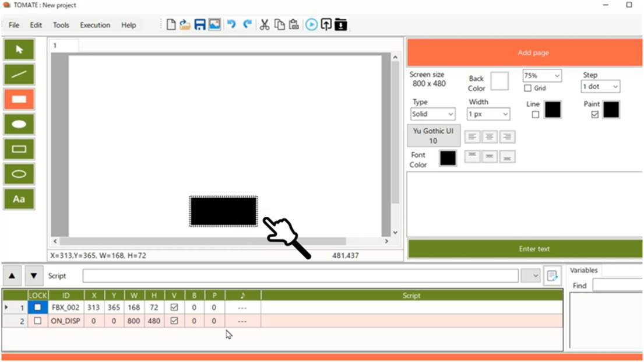Click the save floppy disk icon
The width and height of the screenshot is (644, 362).
point(199,24)
